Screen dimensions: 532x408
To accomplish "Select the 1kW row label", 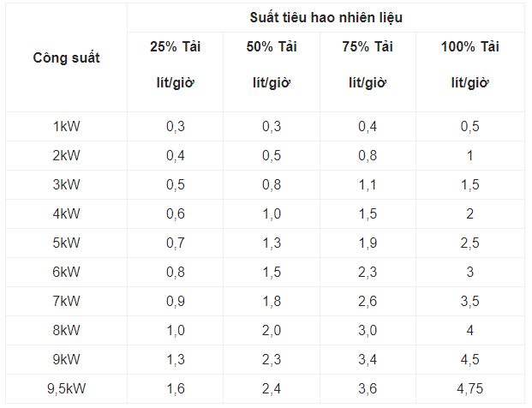I will click(x=66, y=126).
